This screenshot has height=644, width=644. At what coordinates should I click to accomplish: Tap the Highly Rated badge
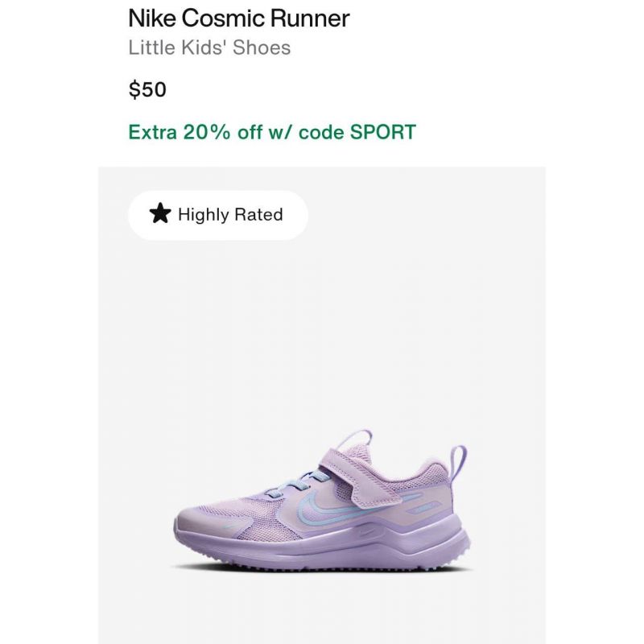pos(217,215)
